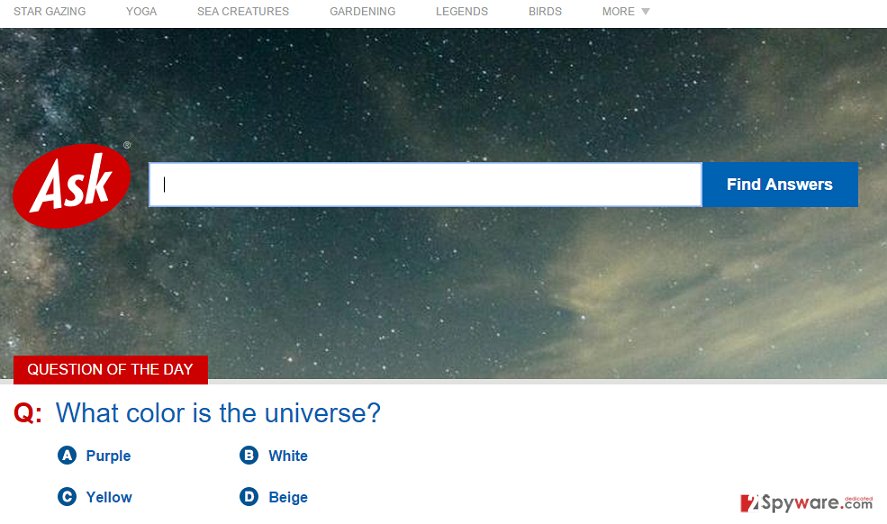The width and height of the screenshot is (887, 524).
Task: Click the red Ask logo
Action: pos(72,186)
